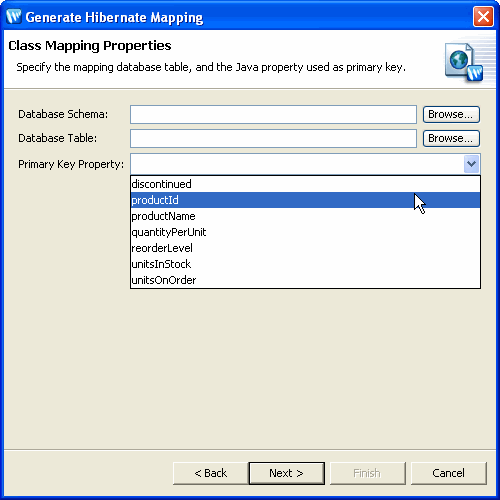Cancel the mapping wizard

tap(449, 473)
